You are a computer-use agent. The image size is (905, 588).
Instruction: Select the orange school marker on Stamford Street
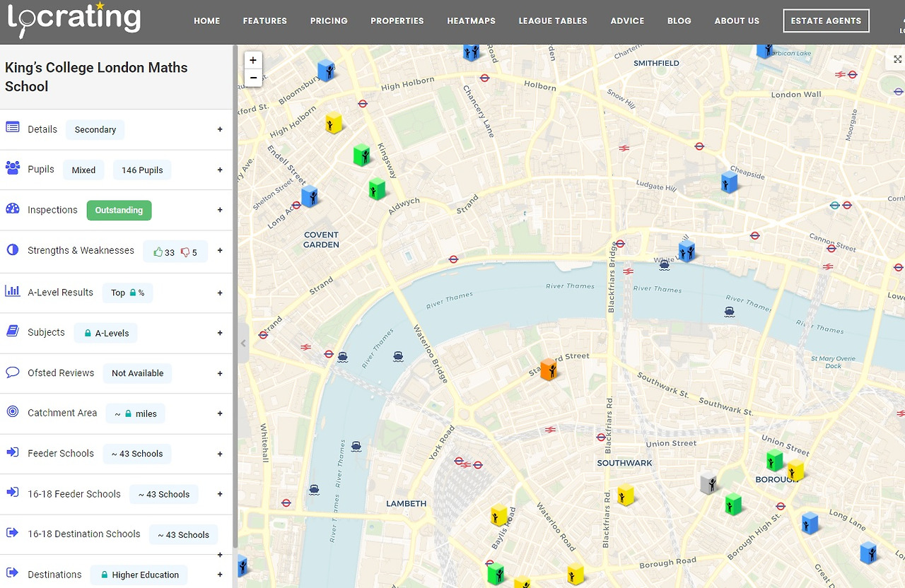point(549,369)
